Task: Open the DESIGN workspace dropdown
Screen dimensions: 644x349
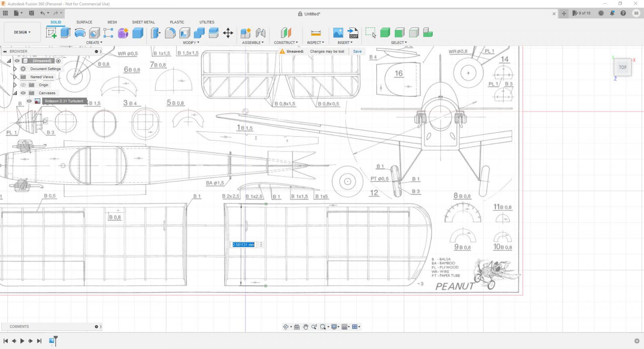Action: pos(22,32)
